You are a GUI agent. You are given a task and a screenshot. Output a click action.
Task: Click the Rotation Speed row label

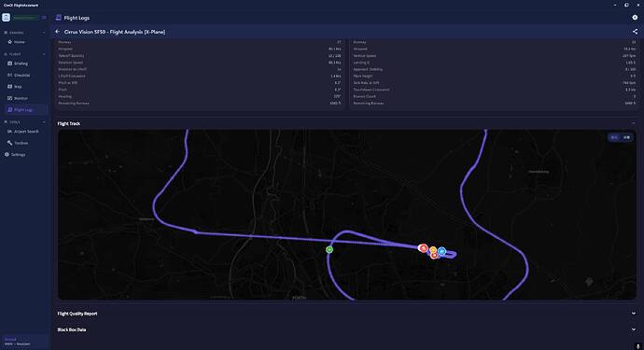[x=71, y=63]
